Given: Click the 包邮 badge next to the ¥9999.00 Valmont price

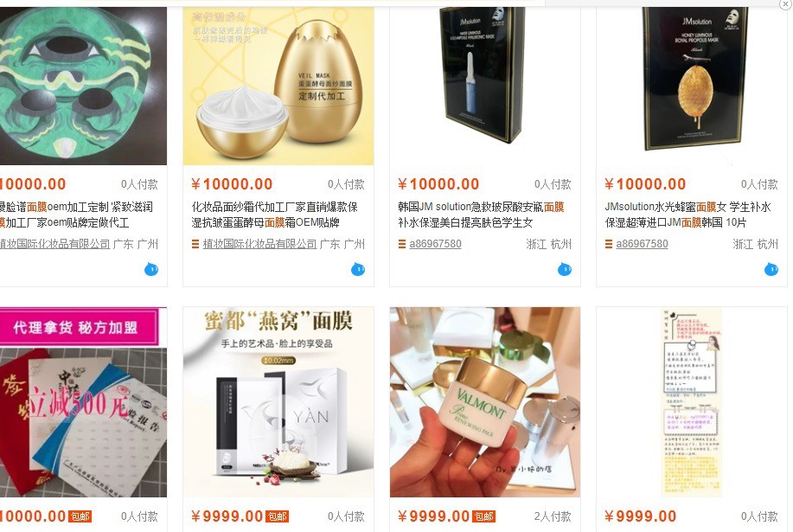Looking at the screenshot, I should point(484,516).
